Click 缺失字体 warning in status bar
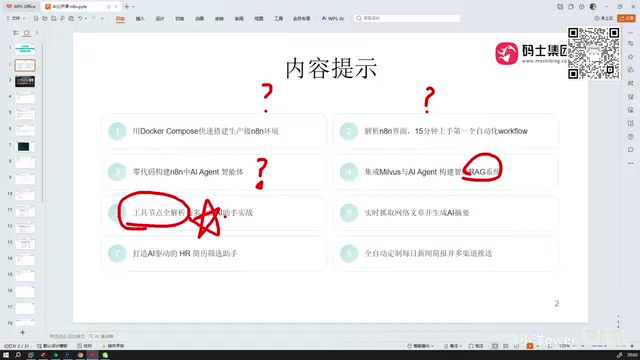The width and height of the screenshot is (640, 360). coord(113,346)
